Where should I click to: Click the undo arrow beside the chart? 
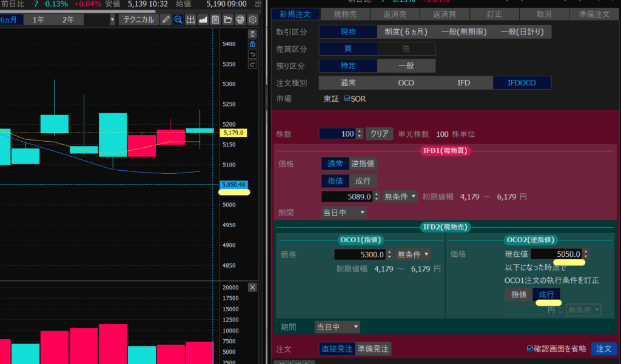(252, 55)
